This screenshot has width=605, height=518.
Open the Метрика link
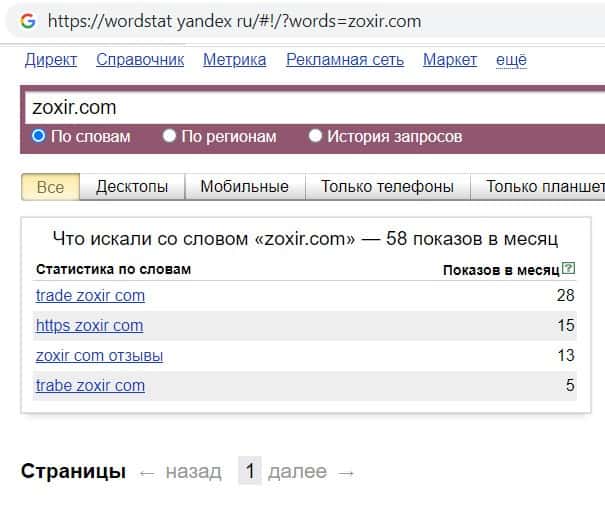coord(235,60)
